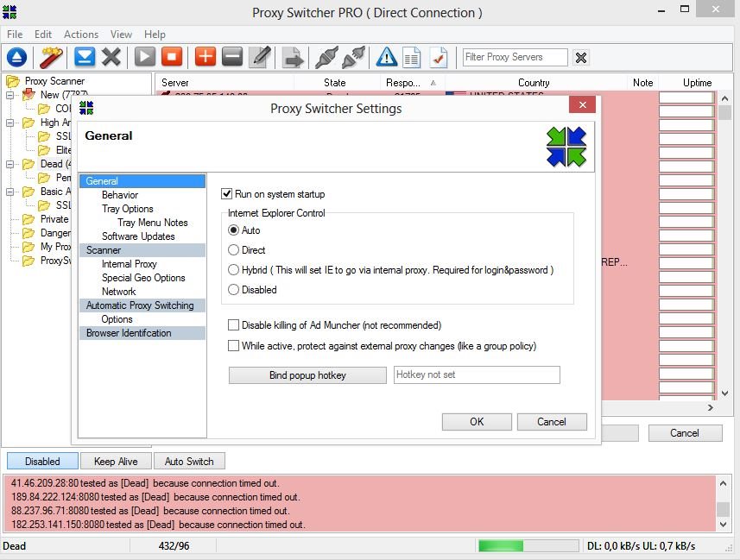This screenshot has width=740, height=560.
Task: Click the Bind popup hotkey button
Action: pyautogui.click(x=307, y=375)
